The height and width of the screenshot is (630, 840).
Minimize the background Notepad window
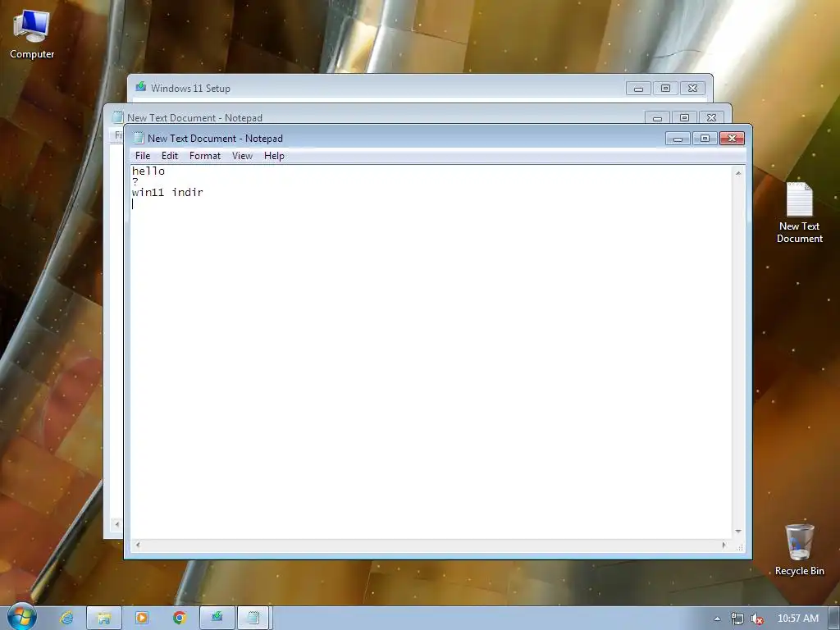point(657,118)
